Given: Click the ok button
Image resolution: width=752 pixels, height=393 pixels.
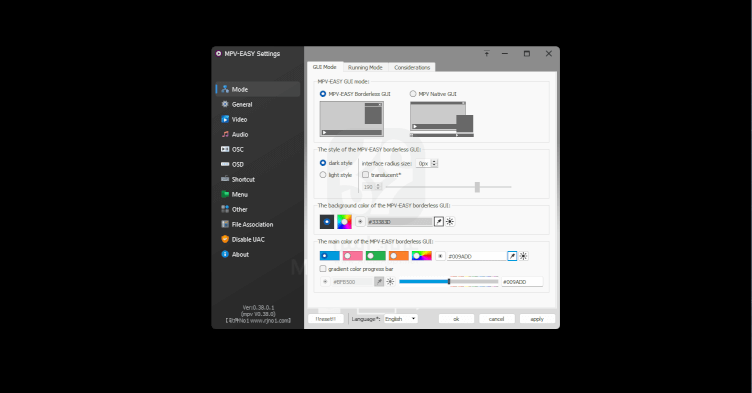Looking at the screenshot, I should 456,319.
